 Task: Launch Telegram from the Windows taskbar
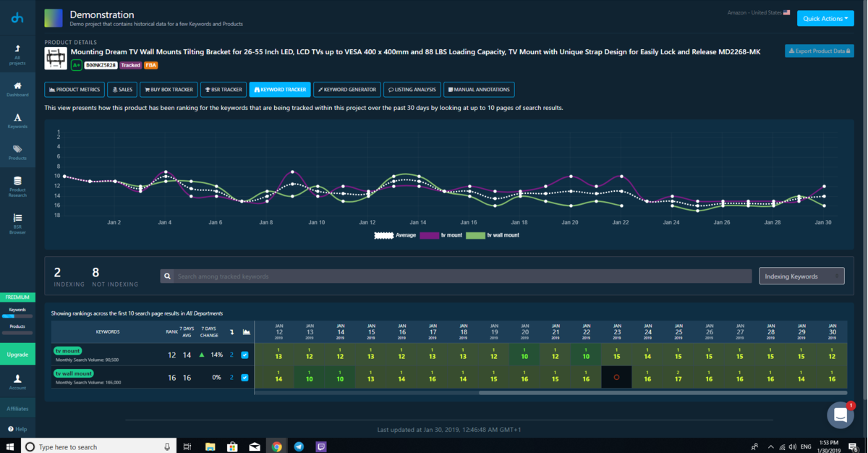pos(299,446)
